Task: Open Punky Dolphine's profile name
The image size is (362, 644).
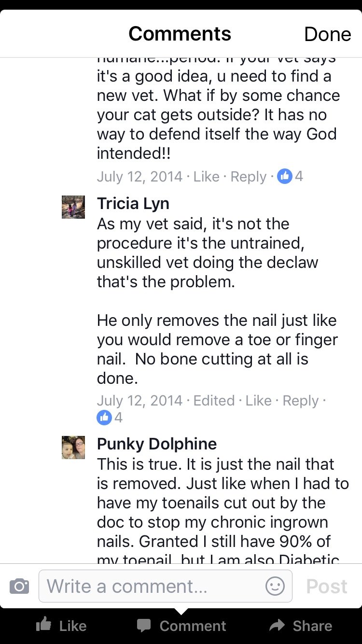Action: pos(157,444)
